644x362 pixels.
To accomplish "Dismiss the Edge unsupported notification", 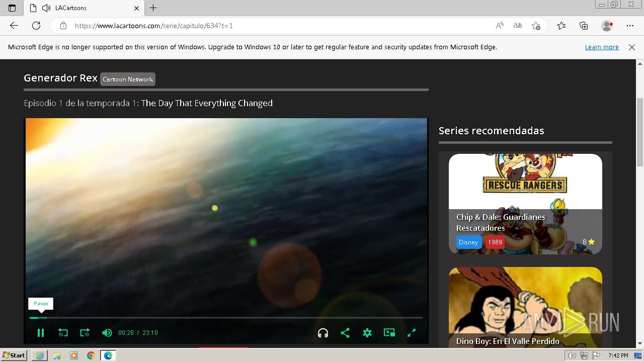I will pyautogui.click(x=632, y=47).
